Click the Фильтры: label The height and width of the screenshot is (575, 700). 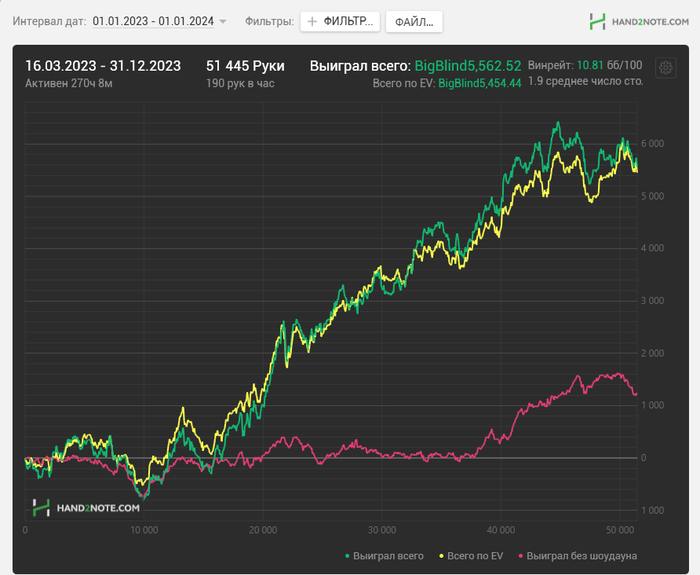click(269, 21)
